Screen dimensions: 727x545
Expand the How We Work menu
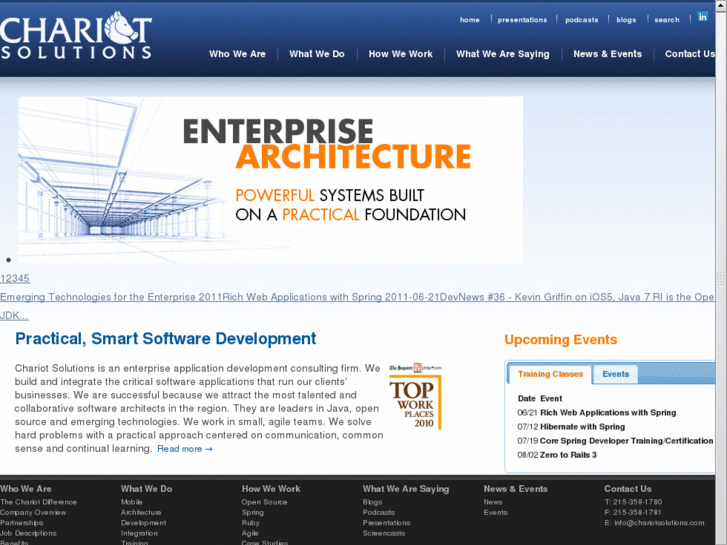[x=400, y=54]
